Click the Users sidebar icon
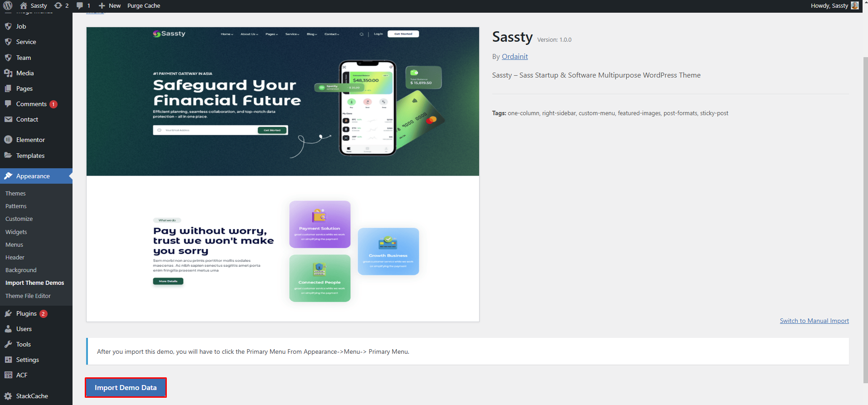The height and width of the screenshot is (405, 868). click(x=8, y=329)
